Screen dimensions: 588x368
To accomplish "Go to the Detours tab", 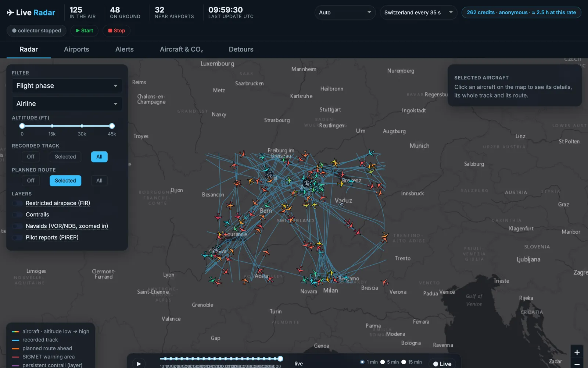I will tap(241, 49).
